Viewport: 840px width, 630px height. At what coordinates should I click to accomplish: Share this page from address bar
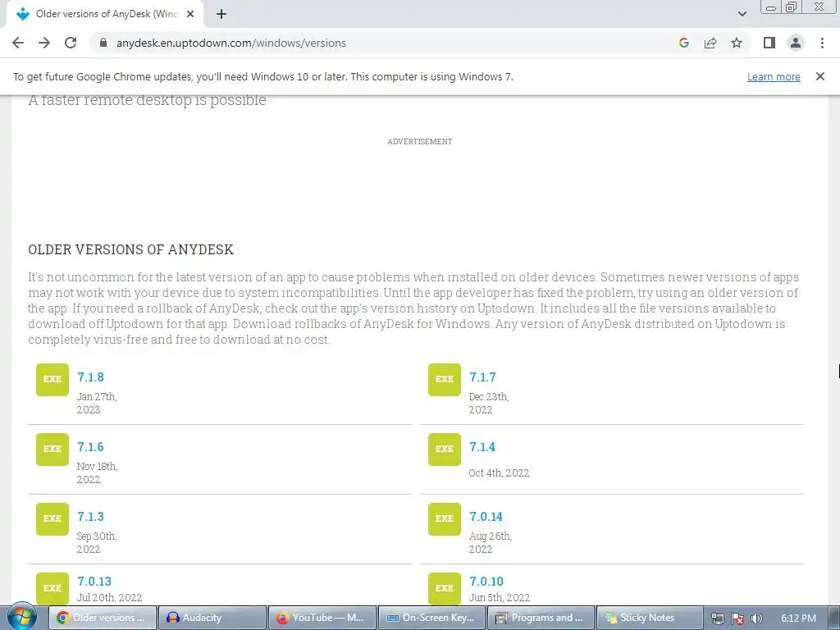click(710, 43)
